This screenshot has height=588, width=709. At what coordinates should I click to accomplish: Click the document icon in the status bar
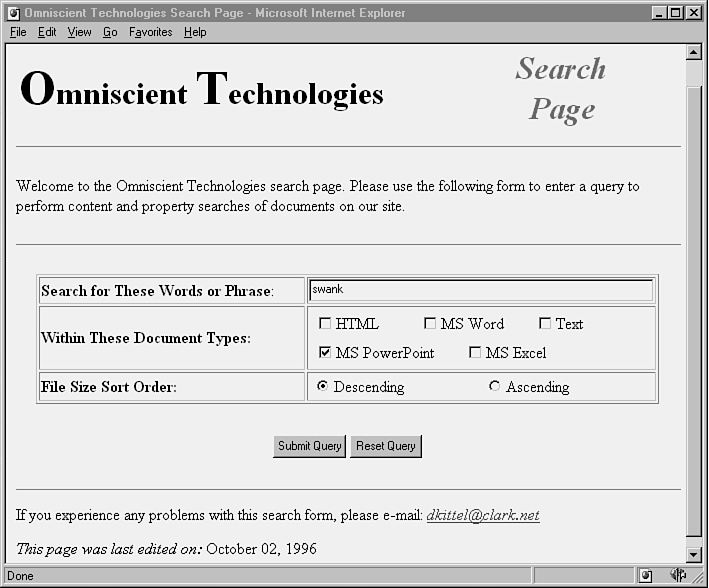pos(646,576)
